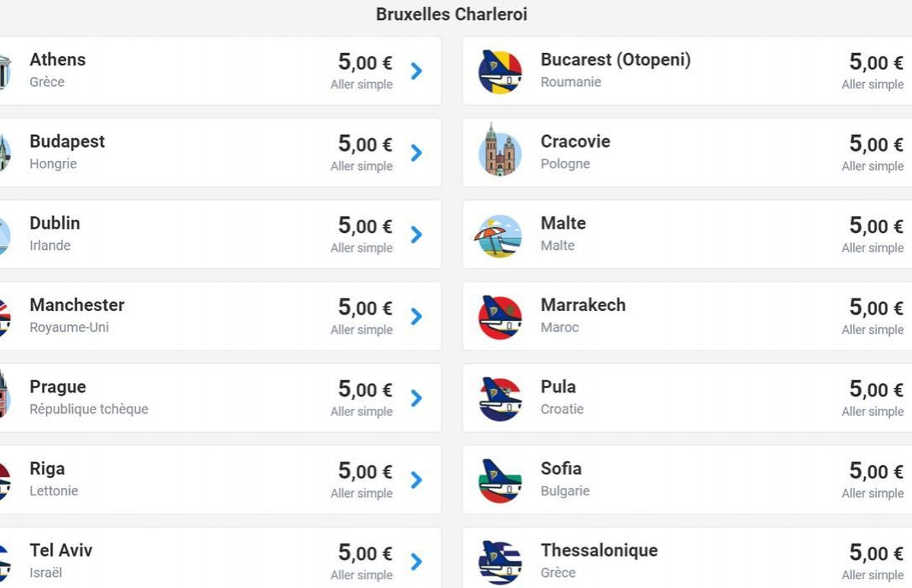Click the 5,00 € price for Manchester

tap(365, 307)
